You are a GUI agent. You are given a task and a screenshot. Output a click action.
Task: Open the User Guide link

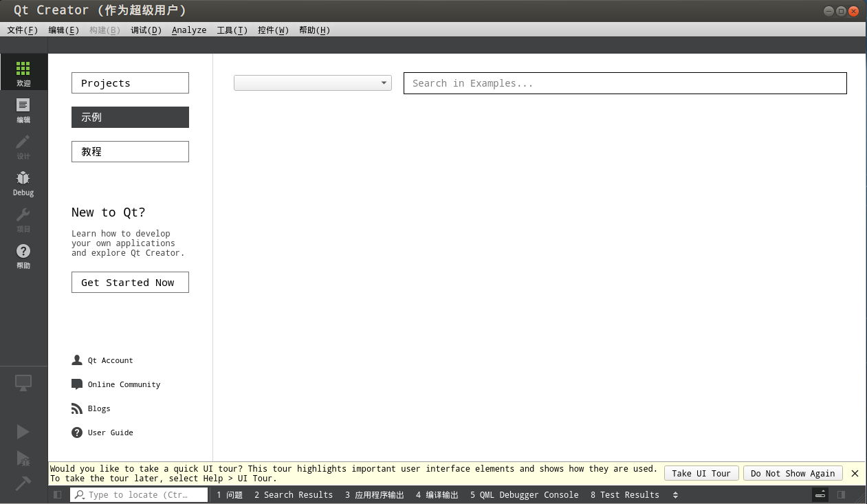pos(102,432)
